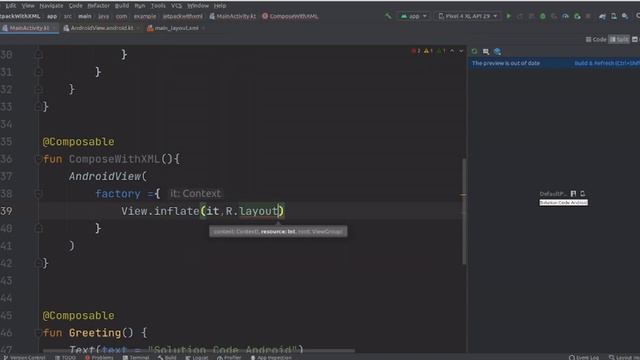This screenshot has width=640, height=360.
Task: Click the interactive preview icon in preview toolbar
Action: click(x=486, y=51)
